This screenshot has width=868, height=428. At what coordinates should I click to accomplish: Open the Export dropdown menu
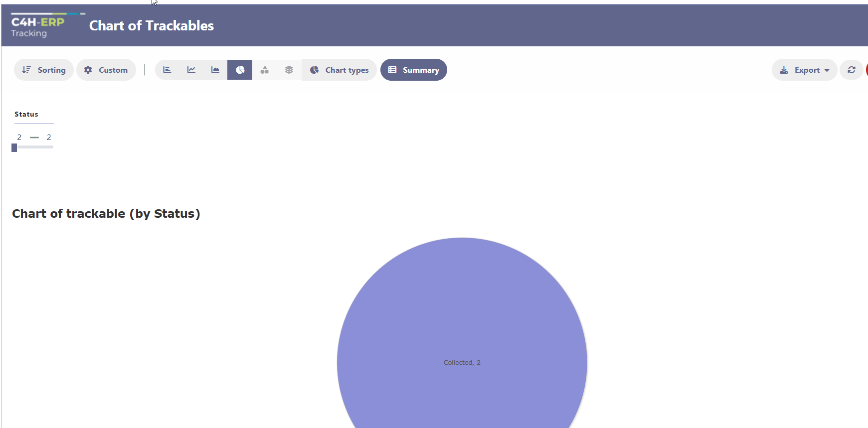(804, 70)
